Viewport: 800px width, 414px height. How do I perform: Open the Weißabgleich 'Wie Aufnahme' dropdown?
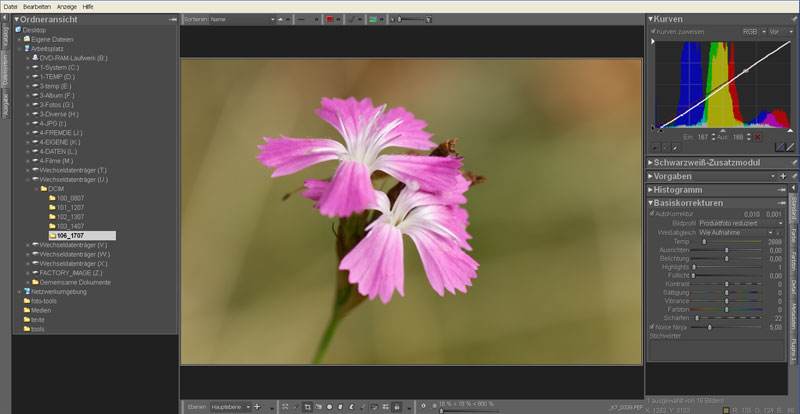click(734, 232)
